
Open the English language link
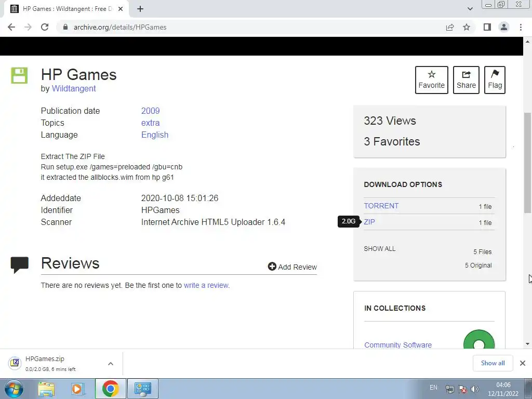155,135
